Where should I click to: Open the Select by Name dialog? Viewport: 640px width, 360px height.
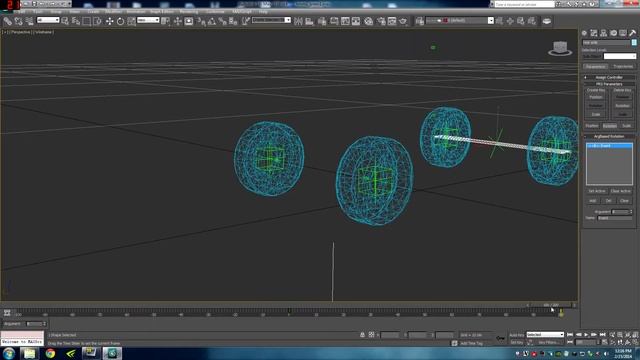click(x=76, y=21)
